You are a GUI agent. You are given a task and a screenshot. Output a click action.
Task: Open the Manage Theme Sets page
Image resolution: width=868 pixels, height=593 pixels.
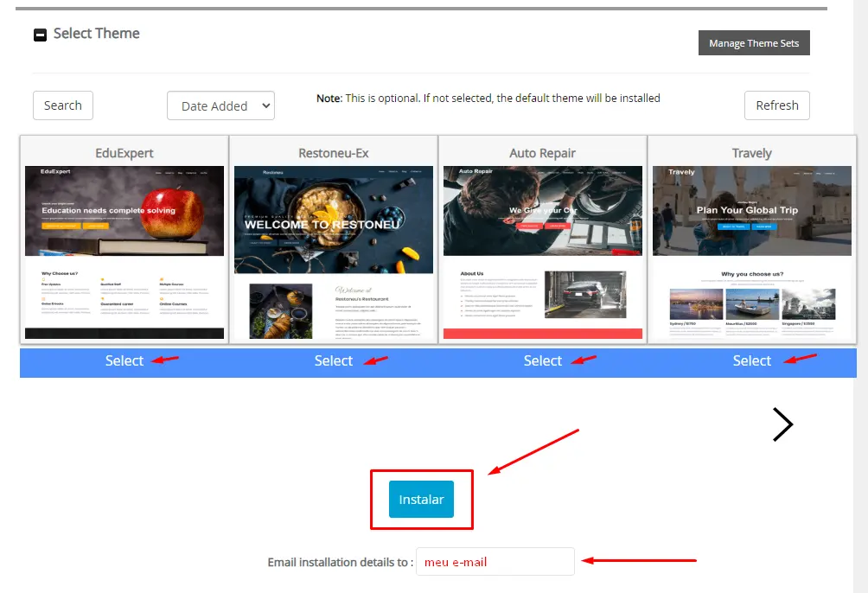753,42
